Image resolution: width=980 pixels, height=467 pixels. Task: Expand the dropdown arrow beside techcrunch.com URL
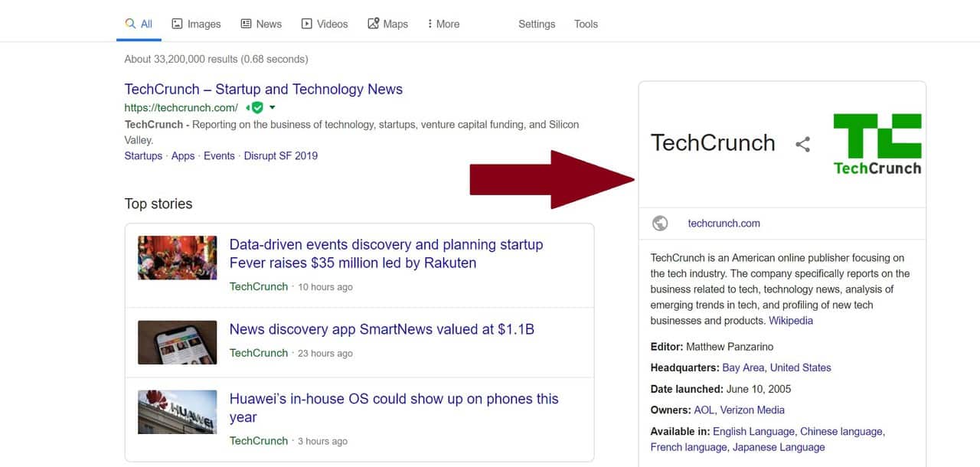pos(272,107)
